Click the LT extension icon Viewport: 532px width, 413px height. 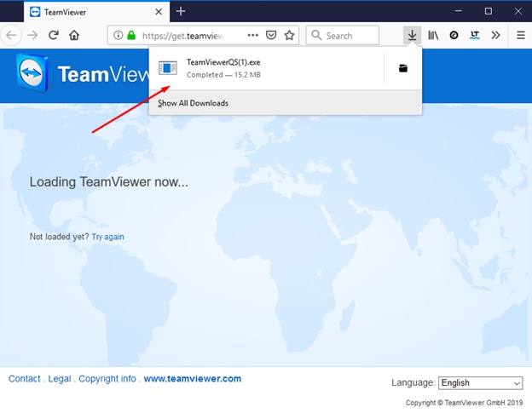click(475, 35)
